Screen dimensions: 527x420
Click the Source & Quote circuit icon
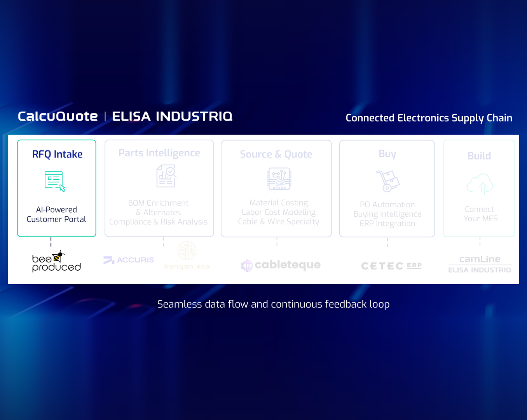[x=279, y=179]
